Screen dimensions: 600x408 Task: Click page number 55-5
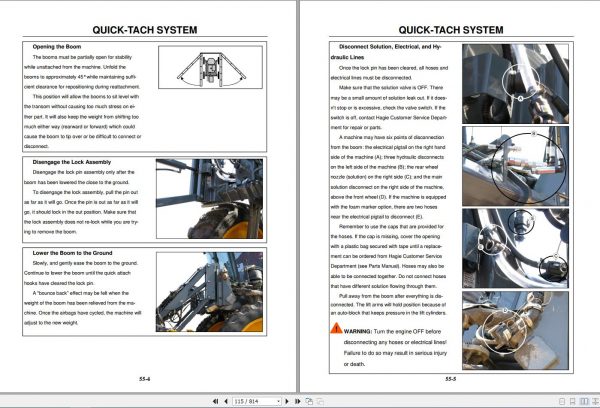450,379
